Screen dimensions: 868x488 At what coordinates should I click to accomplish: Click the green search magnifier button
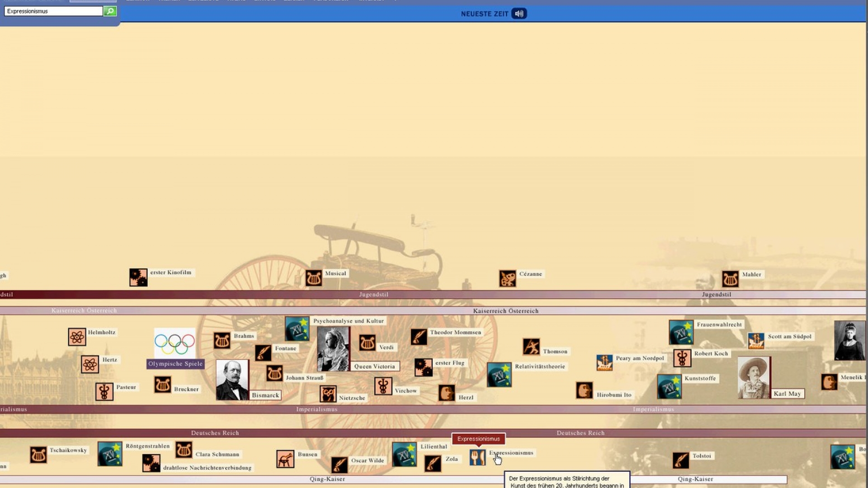(110, 11)
